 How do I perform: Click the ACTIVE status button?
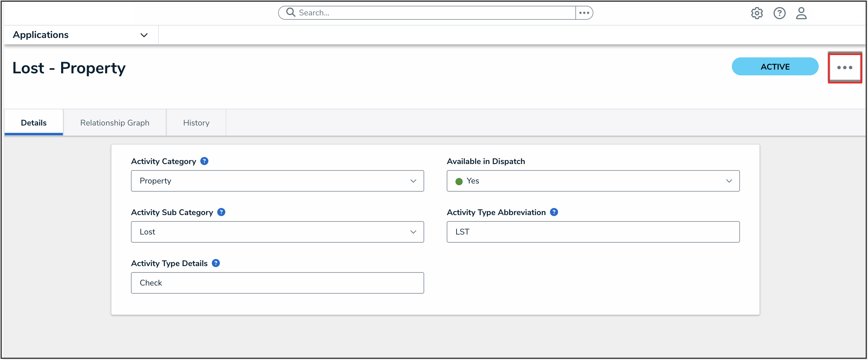[775, 66]
